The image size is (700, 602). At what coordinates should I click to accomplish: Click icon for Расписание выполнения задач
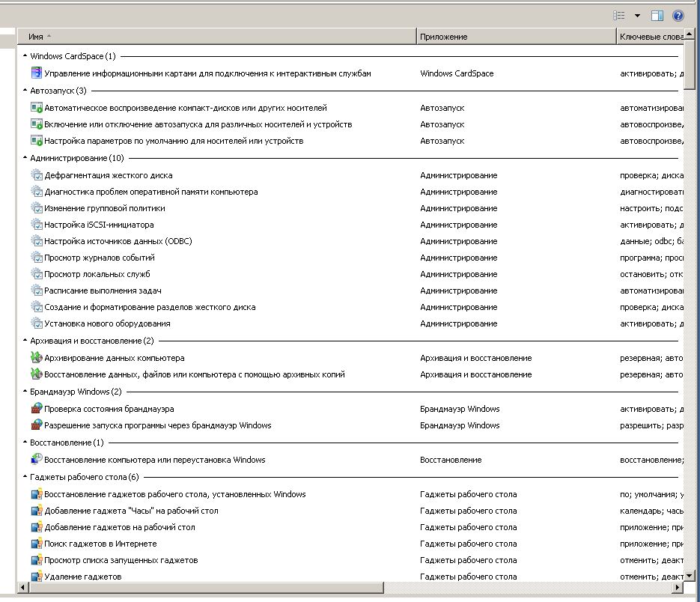(x=37, y=291)
